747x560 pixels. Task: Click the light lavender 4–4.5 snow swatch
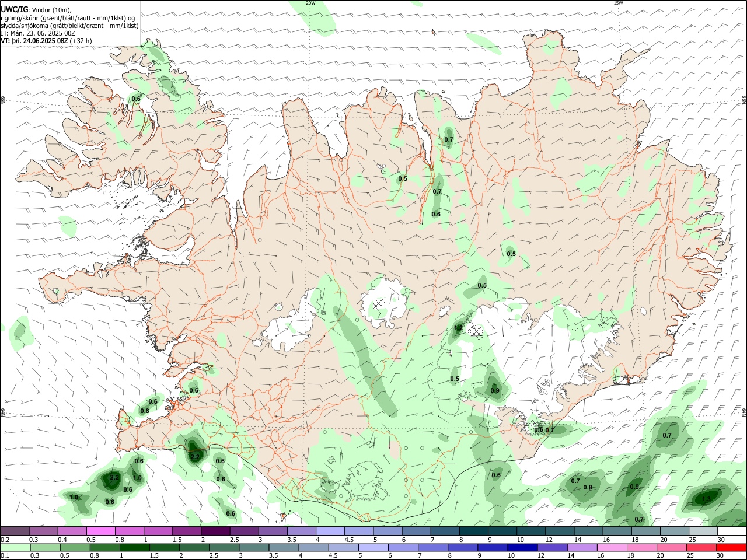tap(330, 531)
